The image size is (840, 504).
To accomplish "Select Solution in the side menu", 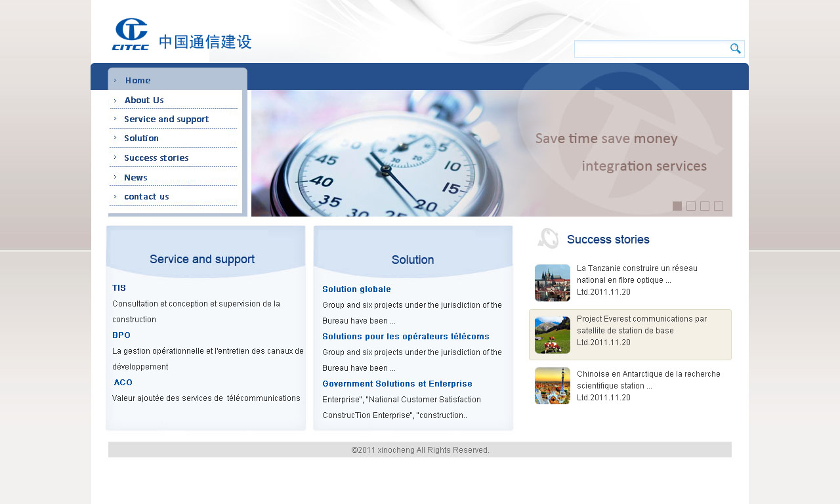I will (141, 138).
